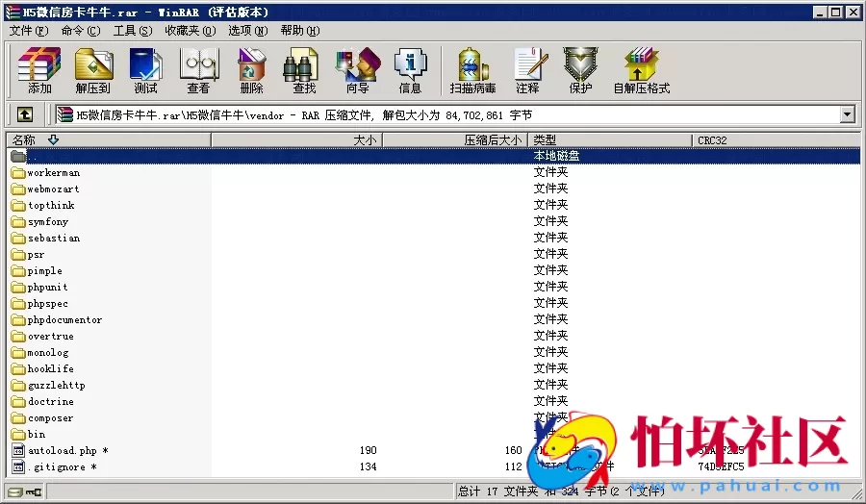Open the Help (帮助) menu
The width and height of the screenshot is (866, 504).
tap(300, 31)
